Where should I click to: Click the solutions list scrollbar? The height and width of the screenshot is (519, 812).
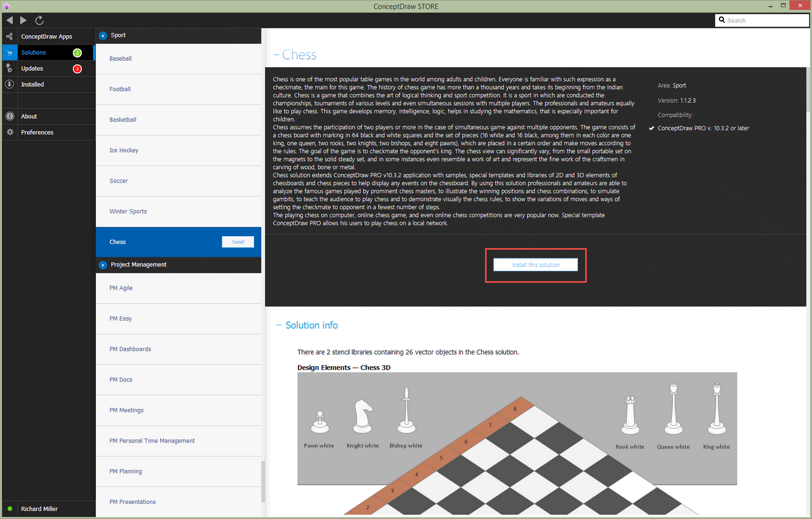pos(263,482)
